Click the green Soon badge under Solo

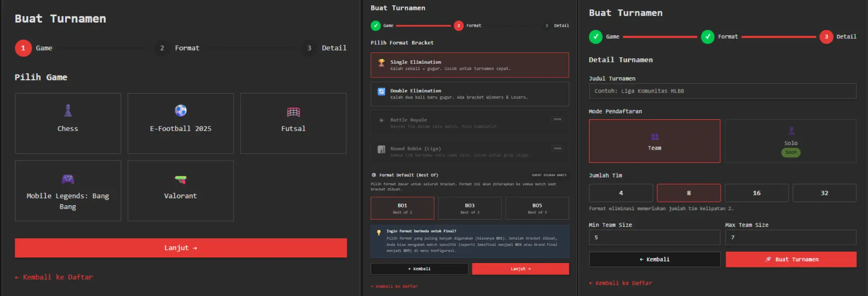pos(791,152)
